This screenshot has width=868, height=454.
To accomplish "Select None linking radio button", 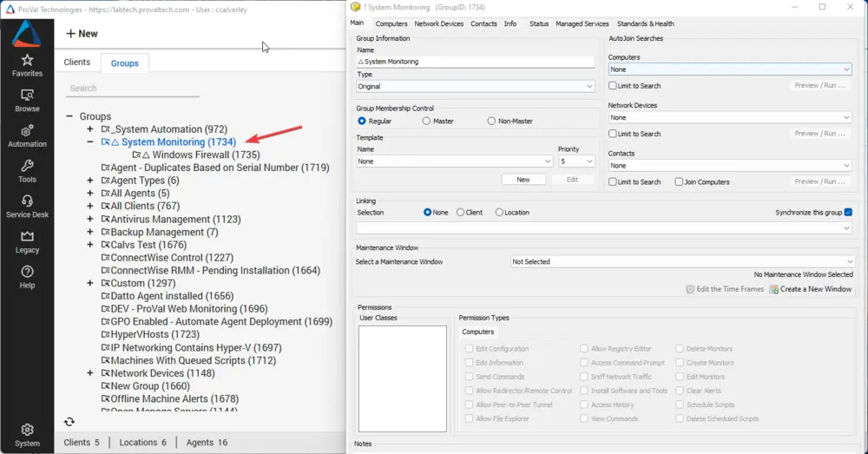I will click(427, 212).
